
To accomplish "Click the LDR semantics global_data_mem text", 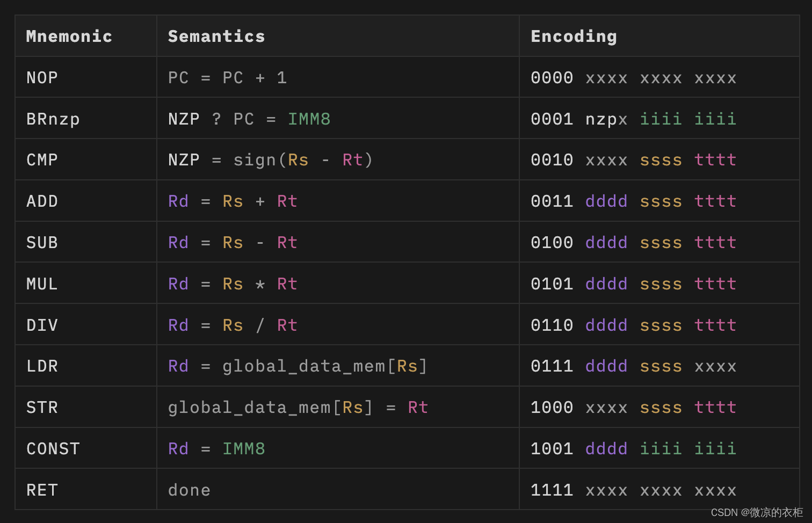I will [303, 366].
